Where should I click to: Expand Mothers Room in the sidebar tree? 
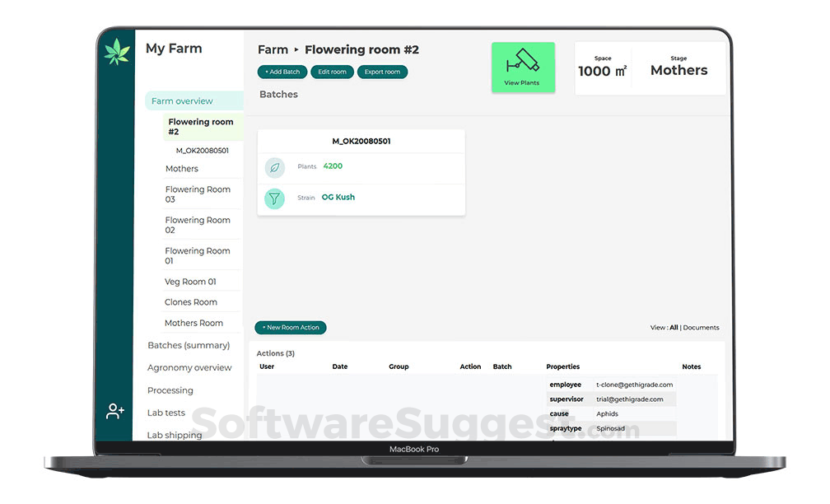[194, 323]
